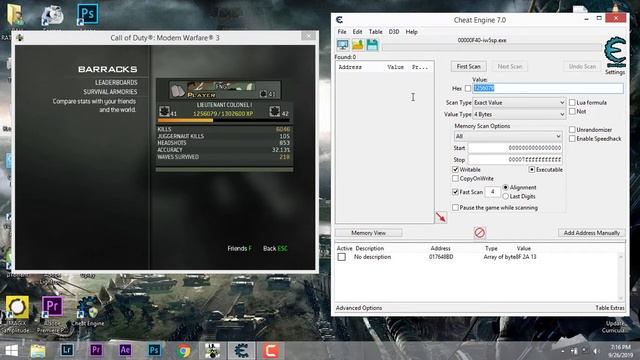Open Adobe Premiere Pro desktop shortcut
Image resolution: width=640 pixels, height=360 pixels.
pyautogui.click(x=52, y=308)
